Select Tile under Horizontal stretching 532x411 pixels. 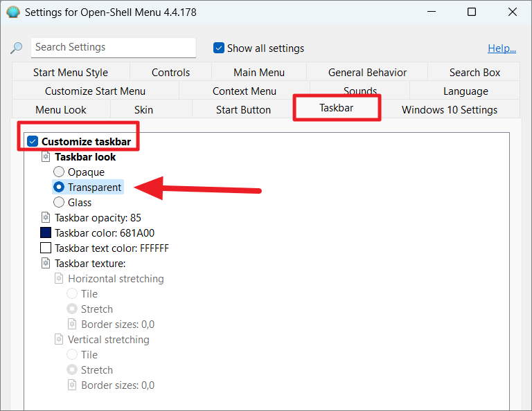click(72, 293)
